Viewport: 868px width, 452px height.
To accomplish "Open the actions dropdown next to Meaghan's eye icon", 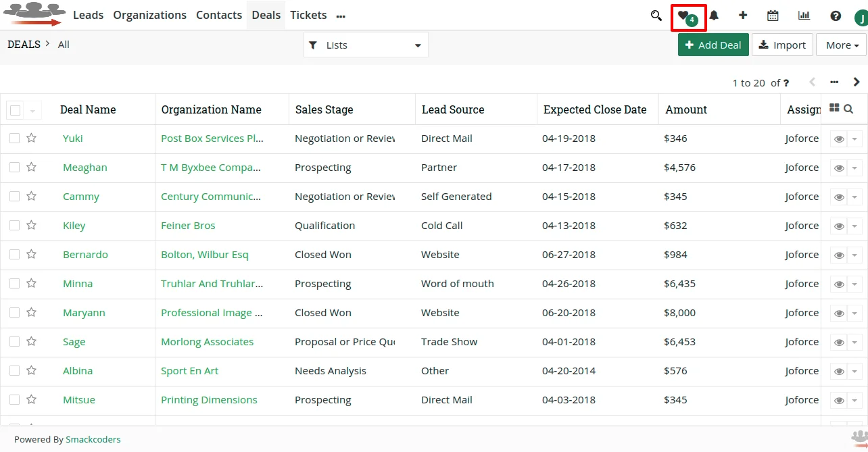I will [855, 168].
